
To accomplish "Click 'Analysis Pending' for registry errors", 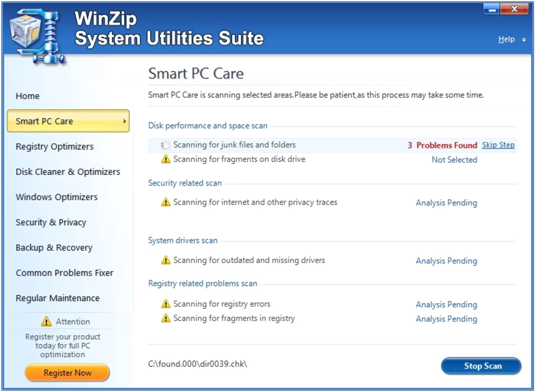I will (446, 304).
